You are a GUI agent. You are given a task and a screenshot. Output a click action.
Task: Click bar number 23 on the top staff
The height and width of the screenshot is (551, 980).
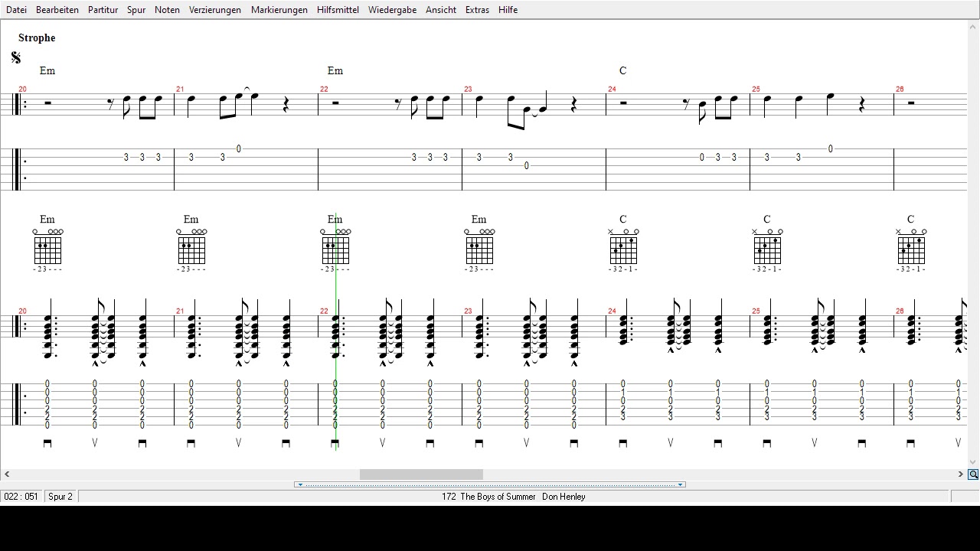pos(468,90)
